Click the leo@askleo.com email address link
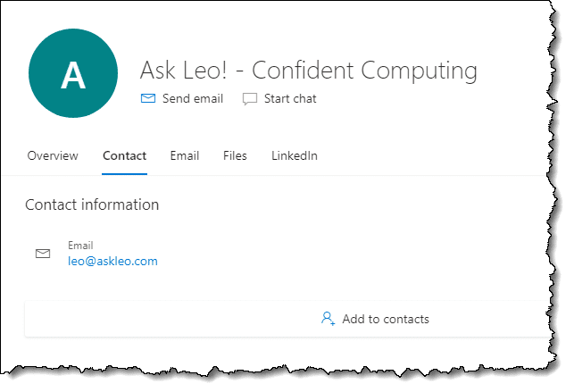The width and height of the screenshot is (574, 392). 112,261
